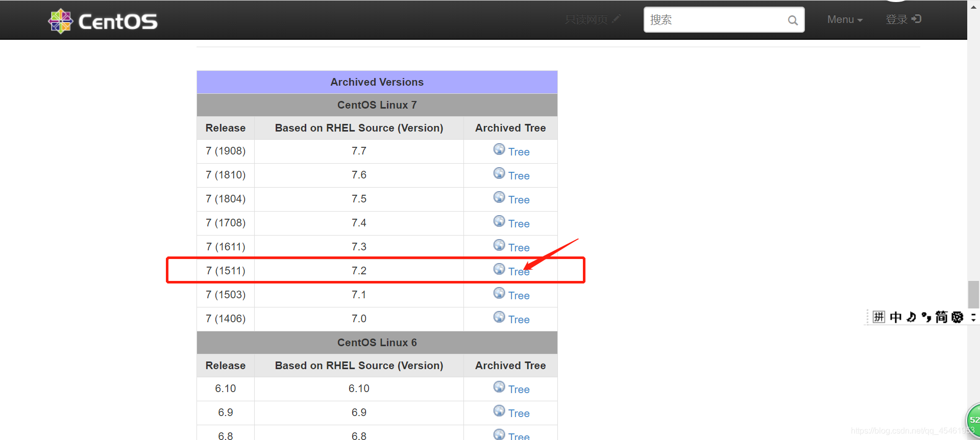Open the Tree link for 7 (1804)
Viewport: 980px width, 440px height.
519,200
